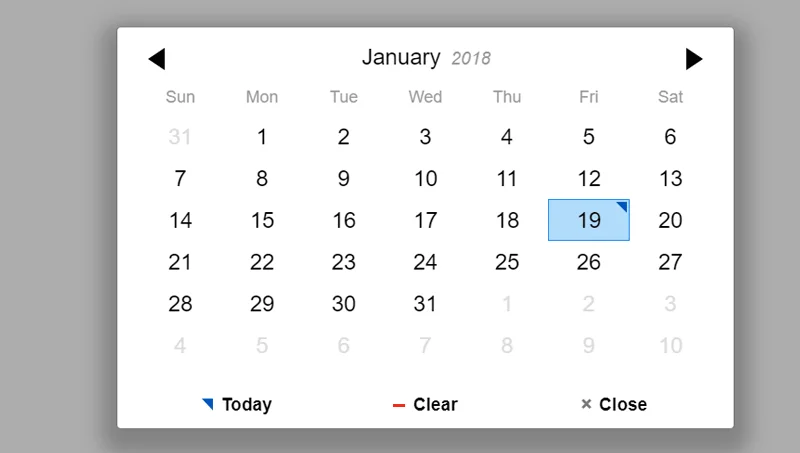
Task: Select Sunday January 28
Action: pyautogui.click(x=180, y=304)
